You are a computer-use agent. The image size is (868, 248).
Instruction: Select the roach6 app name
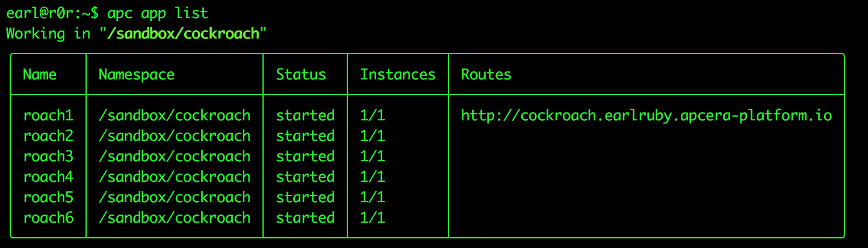(48, 218)
